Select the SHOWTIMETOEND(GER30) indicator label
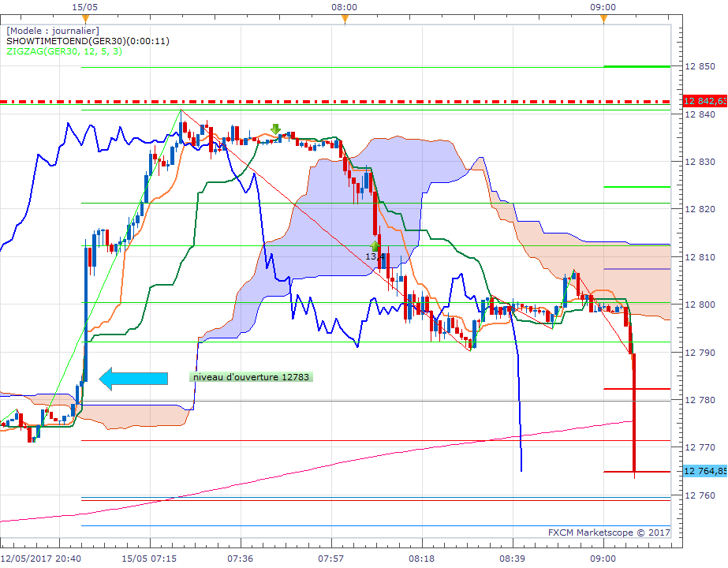Screen dimensions: 728x568 coord(88,41)
